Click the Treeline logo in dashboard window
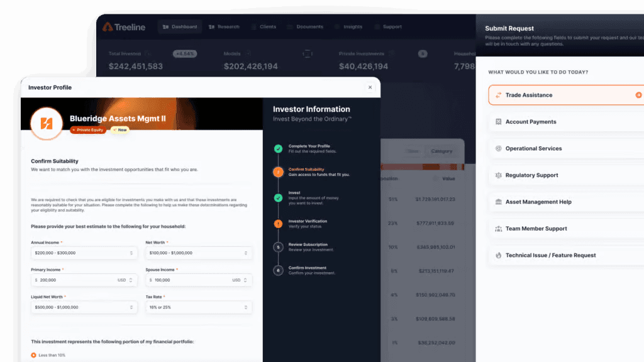644x362 pixels. tap(124, 27)
